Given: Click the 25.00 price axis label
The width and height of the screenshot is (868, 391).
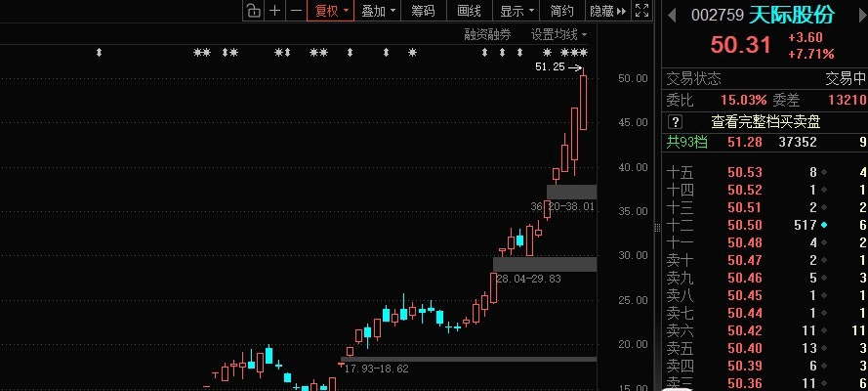Looking at the screenshot, I should click(633, 300).
